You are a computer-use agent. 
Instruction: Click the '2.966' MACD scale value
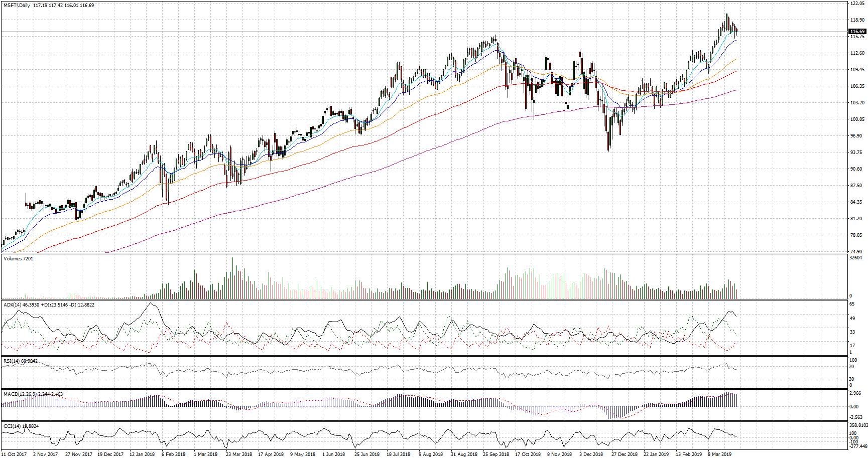[x=855, y=393]
